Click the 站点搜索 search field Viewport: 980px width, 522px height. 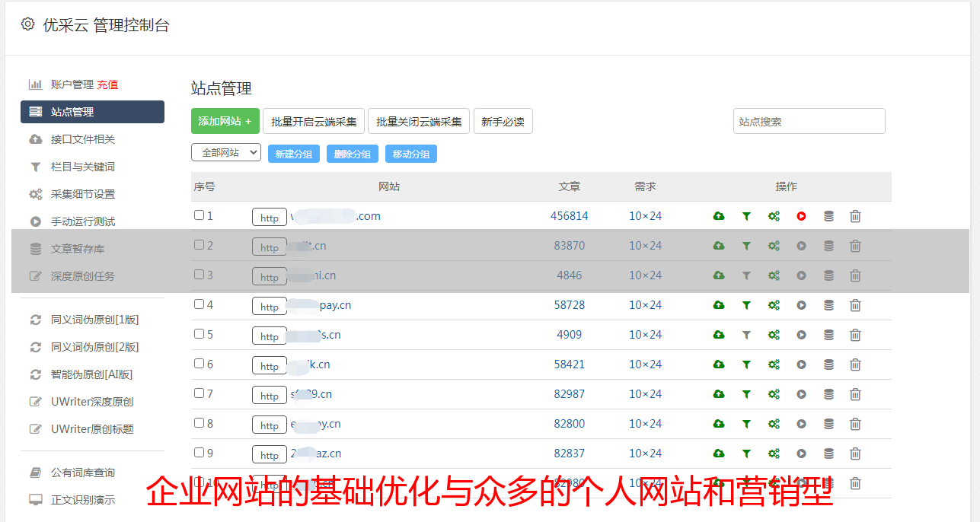809,121
